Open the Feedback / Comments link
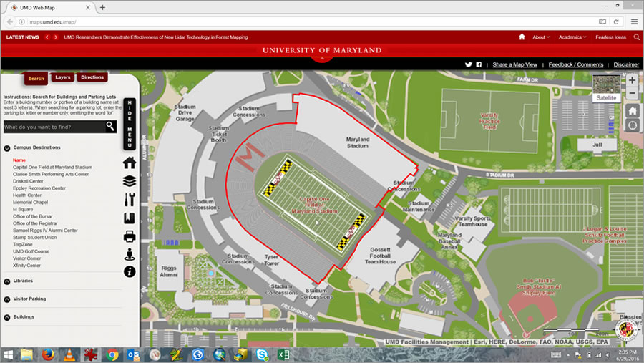 (x=576, y=64)
